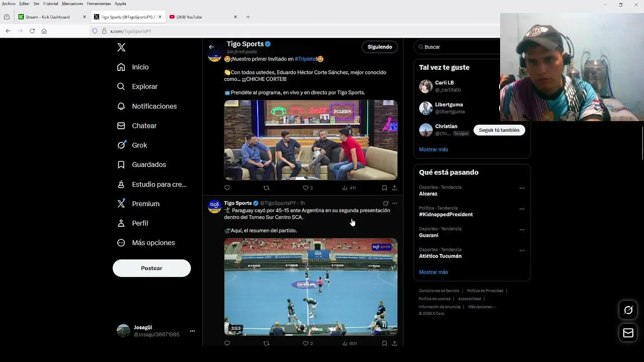The width and height of the screenshot is (644, 362).
Task: Repost the Paraguay-Argentina post
Action: click(267, 343)
